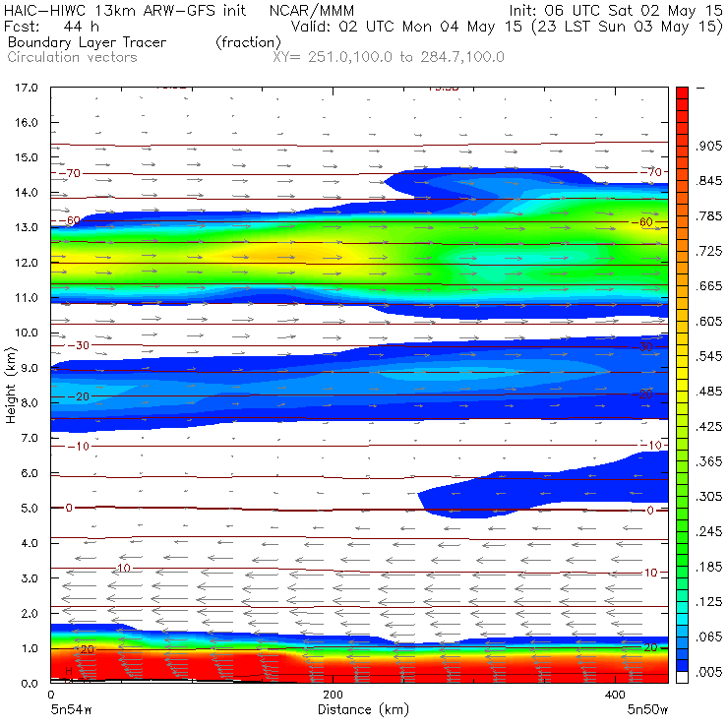
Task: Click the '-60' isotherm label near the right edge
Action: [x=642, y=222]
